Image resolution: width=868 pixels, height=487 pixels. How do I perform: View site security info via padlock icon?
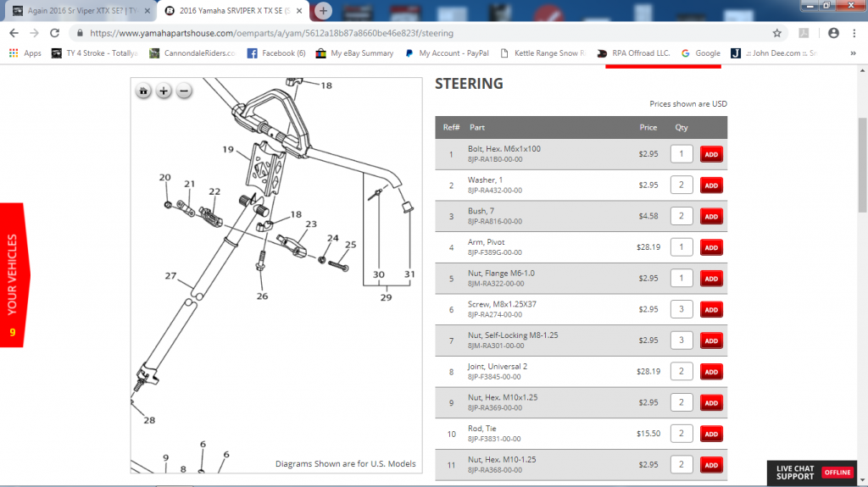pos(80,33)
